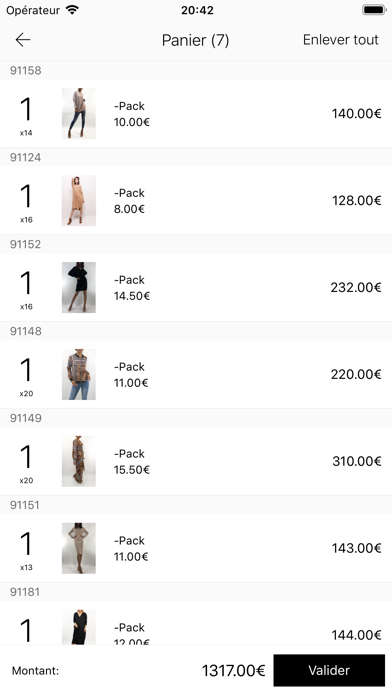
Task: Open thumbnail of item 91158
Action: 79,114
